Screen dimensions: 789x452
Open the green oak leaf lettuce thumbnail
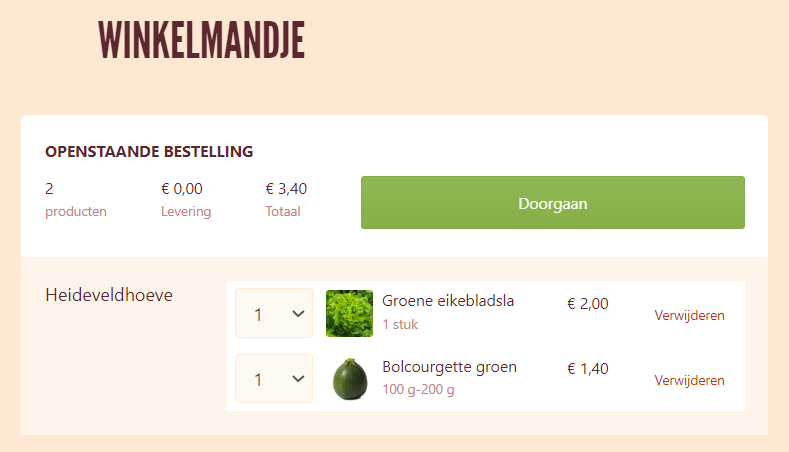[x=349, y=313]
